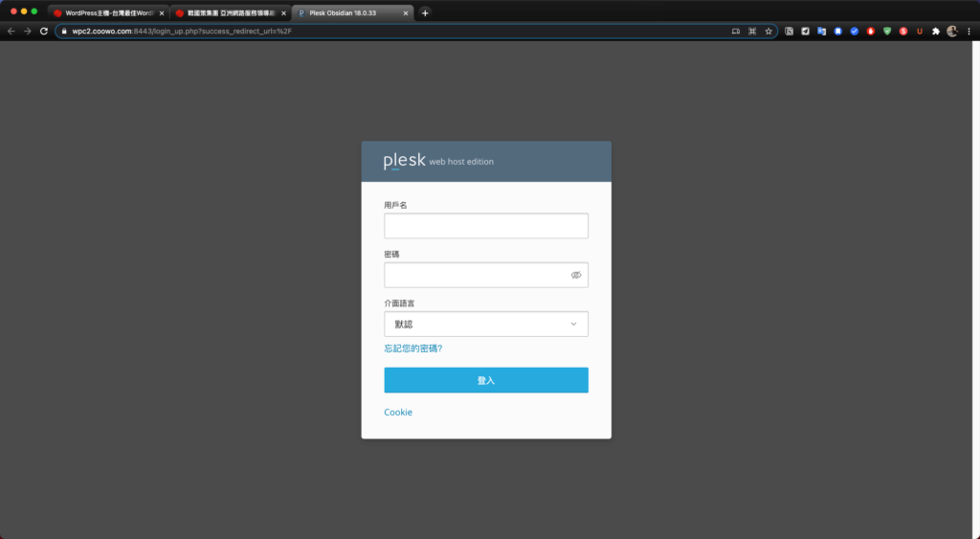Focus the 用戶名 username field
The width and height of the screenshot is (980, 539).
486,226
